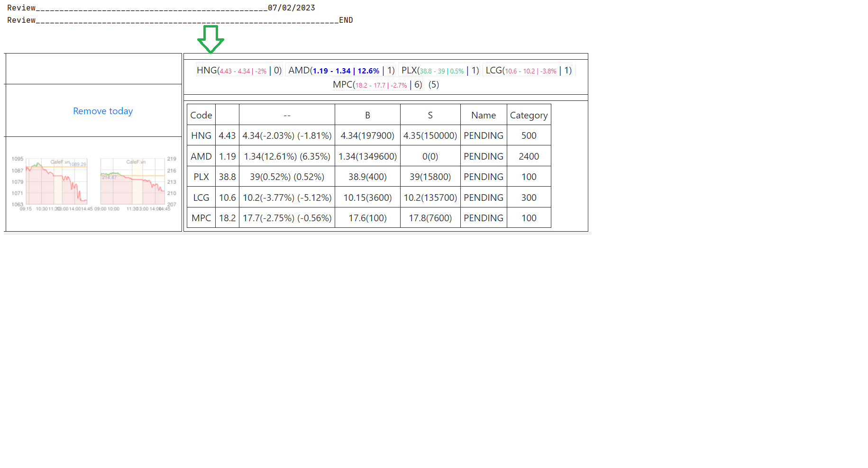
Task: Click the buy value 1.34(1349600)
Action: tap(367, 156)
